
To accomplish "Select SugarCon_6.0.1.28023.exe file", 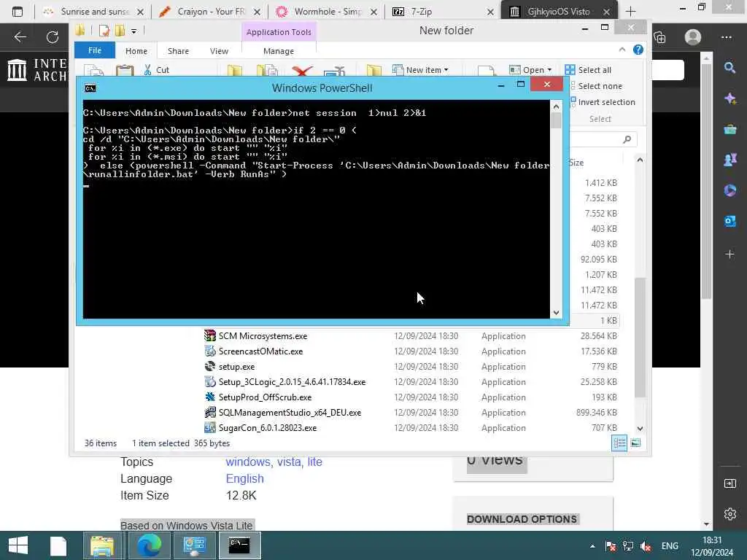I will (268, 427).
